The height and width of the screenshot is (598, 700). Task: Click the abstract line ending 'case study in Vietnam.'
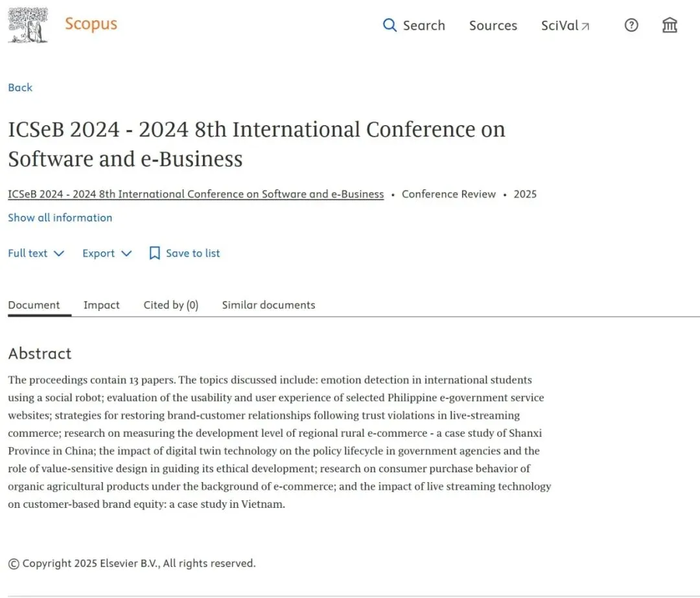pos(146,504)
